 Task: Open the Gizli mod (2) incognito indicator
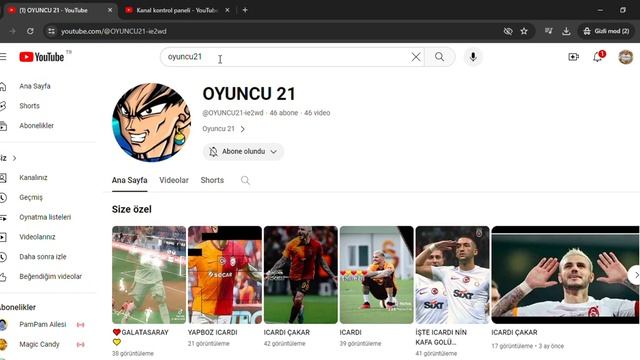[606, 31]
